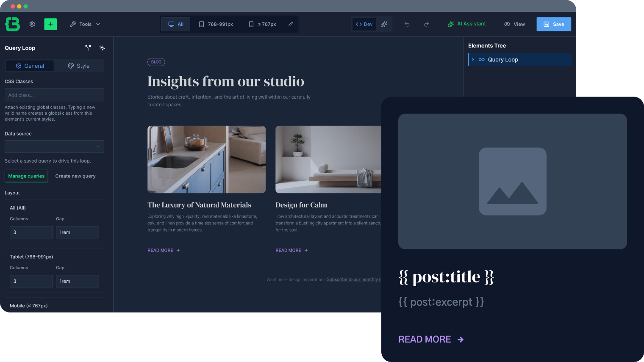Viewport: 644px width, 362px height.
Task: Click Create new query link
Action: click(x=75, y=176)
